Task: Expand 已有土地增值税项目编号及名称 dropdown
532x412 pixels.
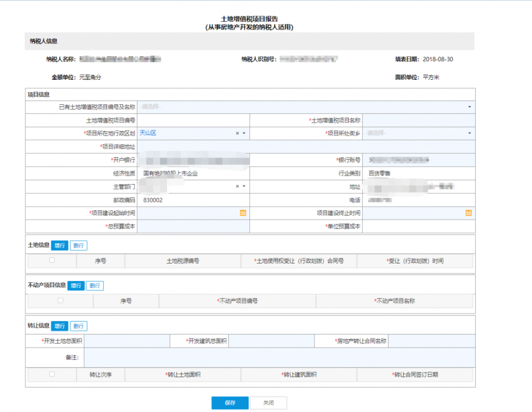Action: pos(469,107)
